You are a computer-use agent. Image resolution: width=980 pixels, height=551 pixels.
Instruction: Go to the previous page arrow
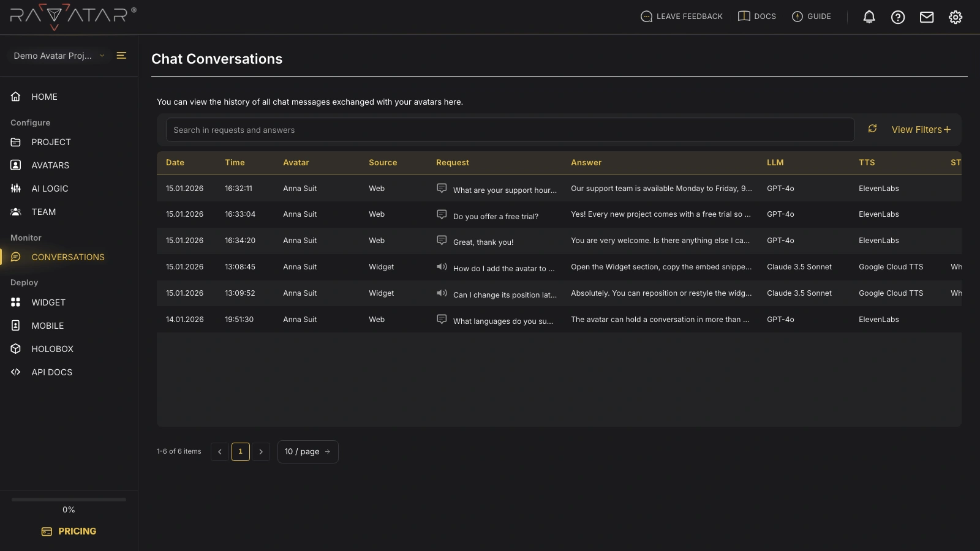(x=220, y=452)
